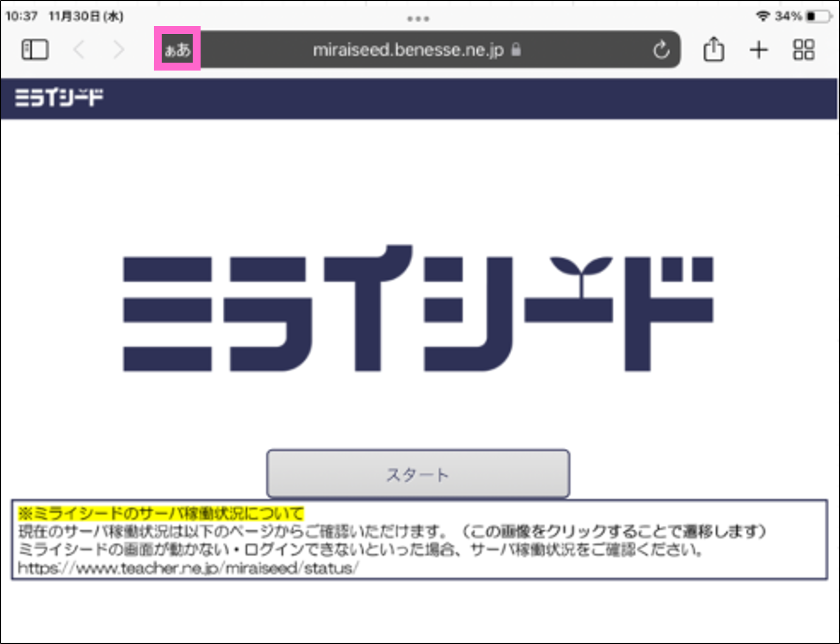Go back to the previous page
The image size is (840, 644).
[x=79, y=49]
